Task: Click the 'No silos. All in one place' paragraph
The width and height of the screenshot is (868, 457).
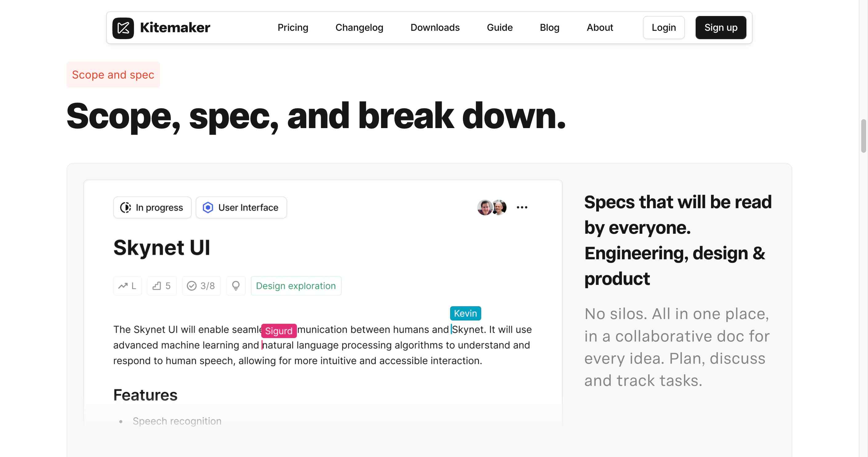Action: point(677,347)
